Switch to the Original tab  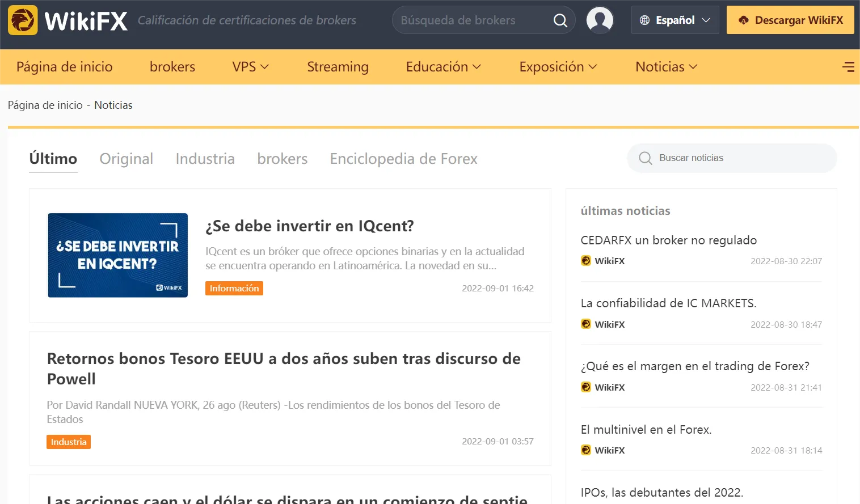[x=127, y=159]
